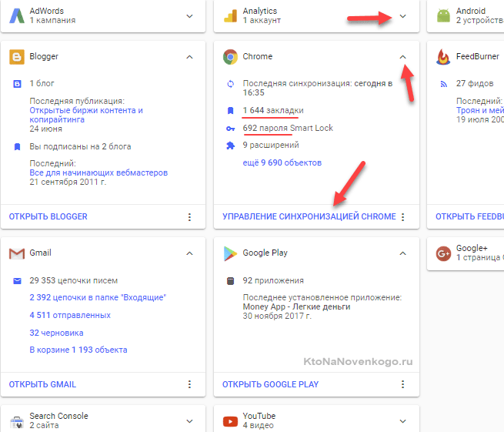Click the app icon beside 92 приложения
This screenshot has width=504, height=432.
[231, 281]
